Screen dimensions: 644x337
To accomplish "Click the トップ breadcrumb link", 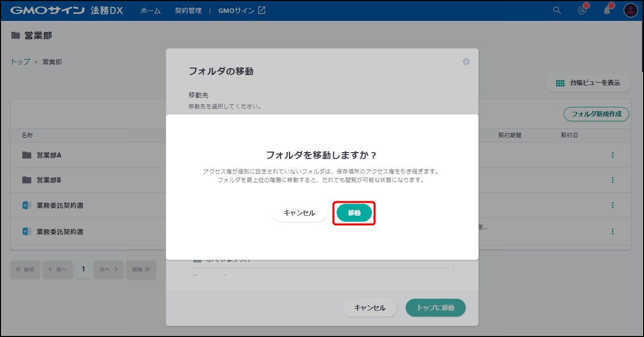I will 20,62.
